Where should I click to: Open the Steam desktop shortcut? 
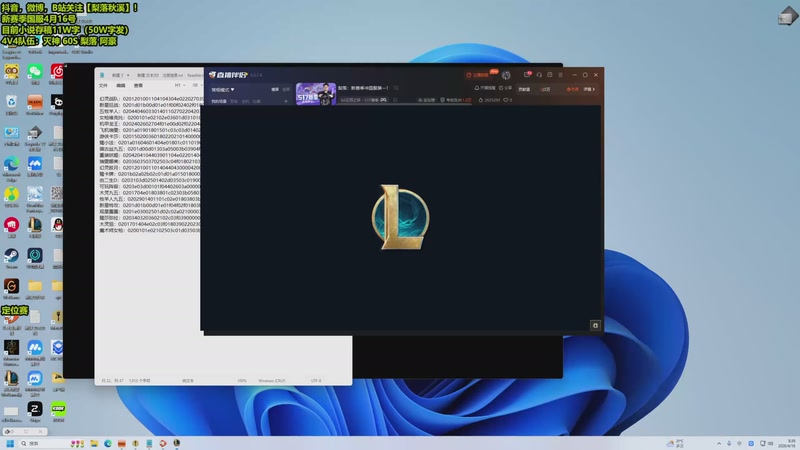pyautogui.click(x=11, y=256)
